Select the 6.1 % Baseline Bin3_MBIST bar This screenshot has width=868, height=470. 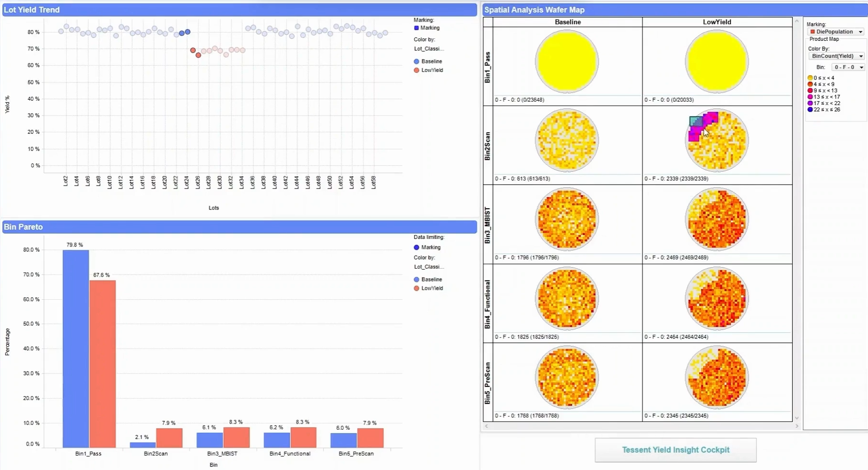tap(209, 440)
